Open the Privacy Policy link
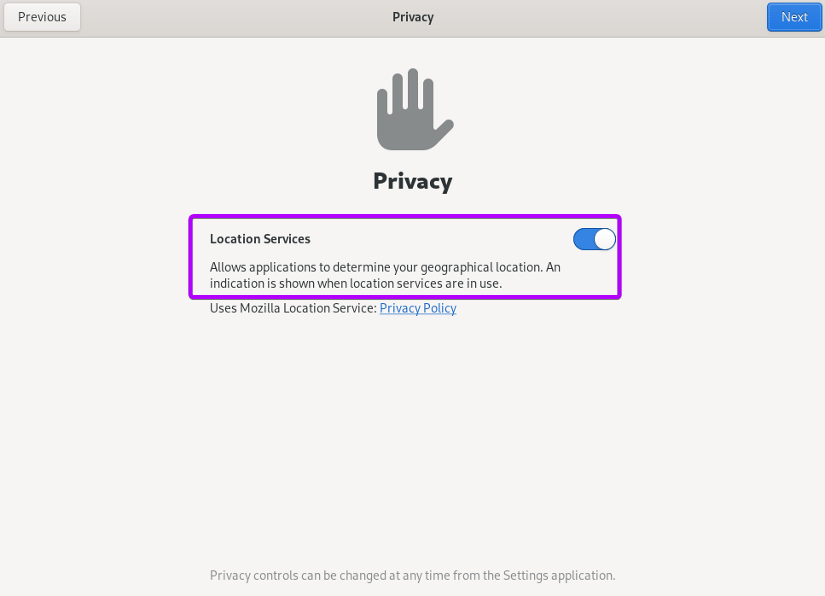The width and height of the screenshot is (825, 596). click(418, 308)
